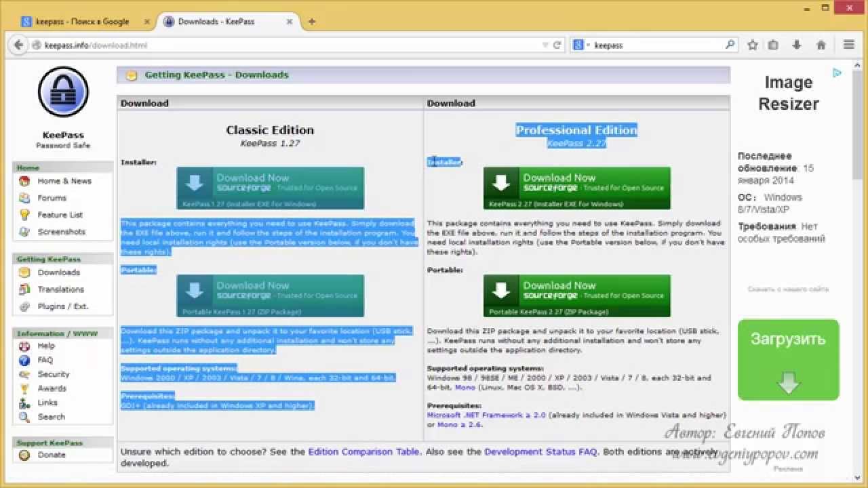Click the Security sidebar icon
This screenshot has height=488, width=868.
(x=24, y=374)
